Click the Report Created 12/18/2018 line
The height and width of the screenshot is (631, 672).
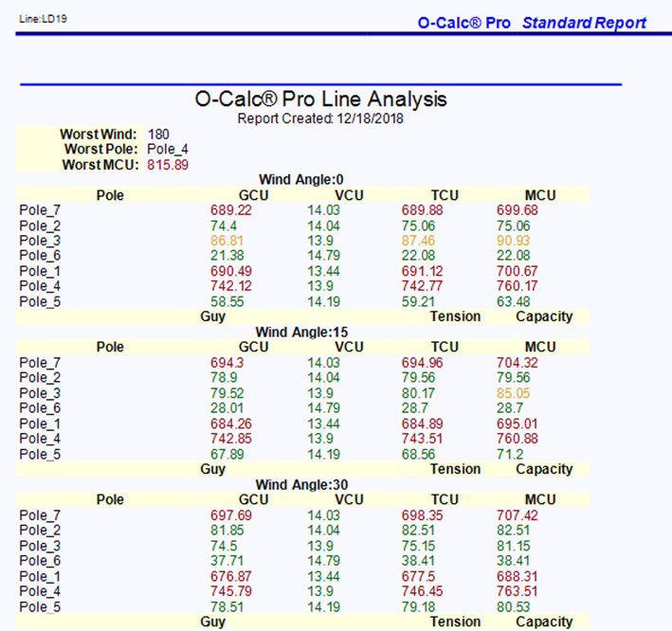tap(320, 118)
